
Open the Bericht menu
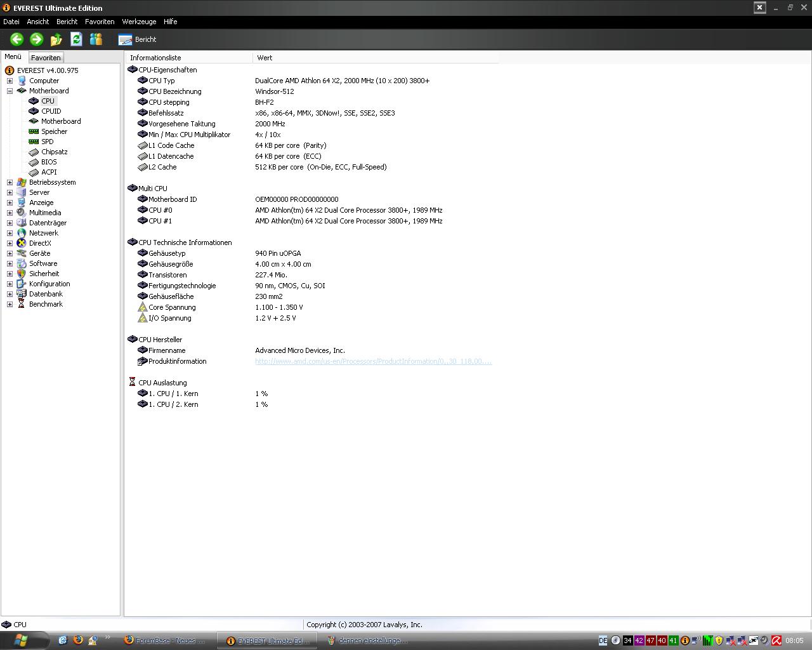coord(67,22)
